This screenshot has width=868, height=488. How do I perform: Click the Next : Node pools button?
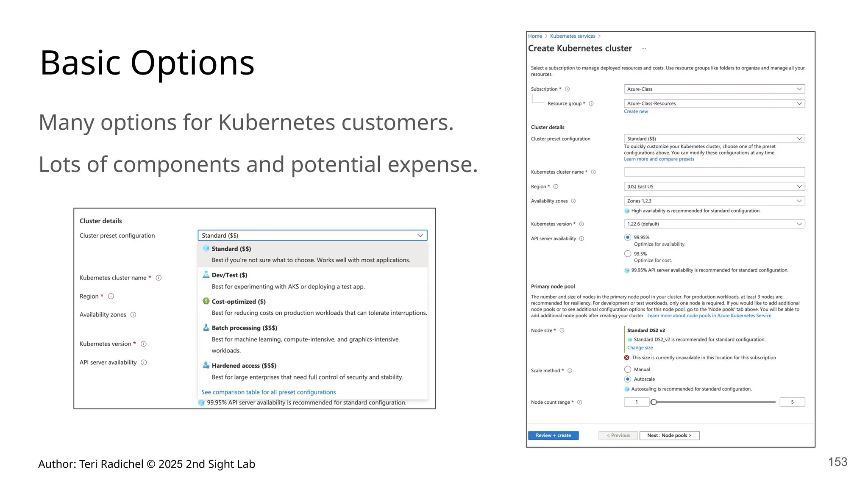click(x=669, y=435)
